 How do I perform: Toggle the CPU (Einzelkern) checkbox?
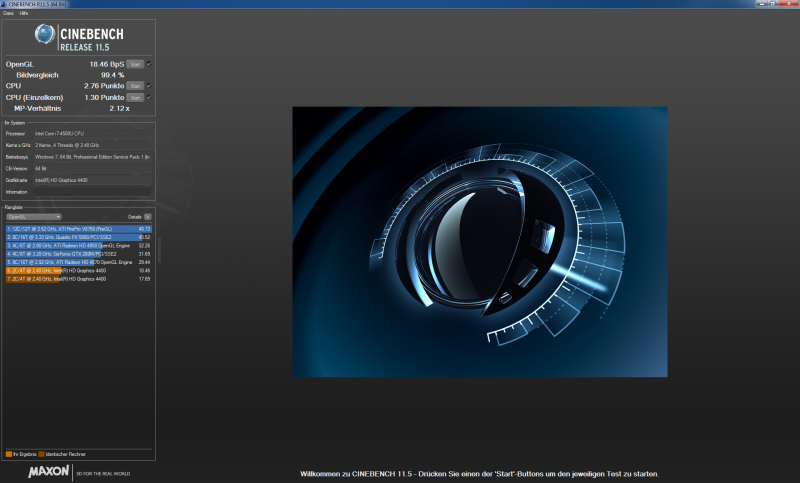(x=149, y=97)
